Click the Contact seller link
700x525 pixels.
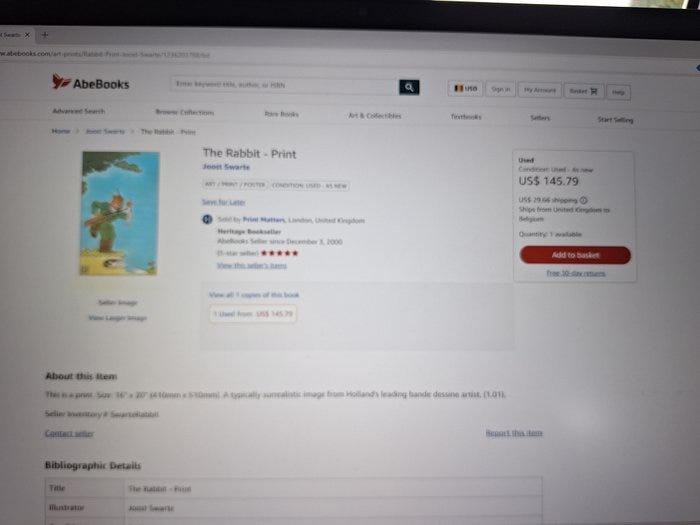click(69, 433)
